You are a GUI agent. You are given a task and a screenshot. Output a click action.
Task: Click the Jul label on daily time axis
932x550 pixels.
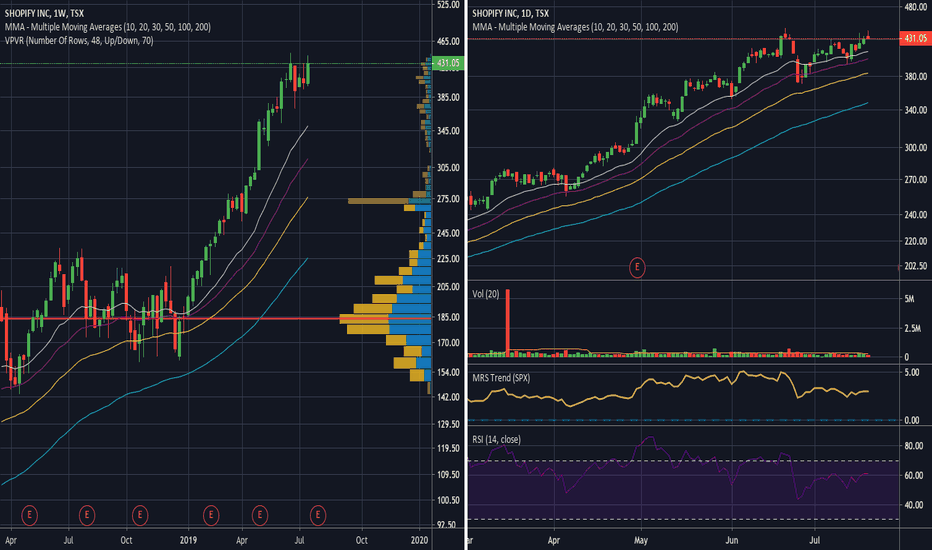(x=815, y=540)
